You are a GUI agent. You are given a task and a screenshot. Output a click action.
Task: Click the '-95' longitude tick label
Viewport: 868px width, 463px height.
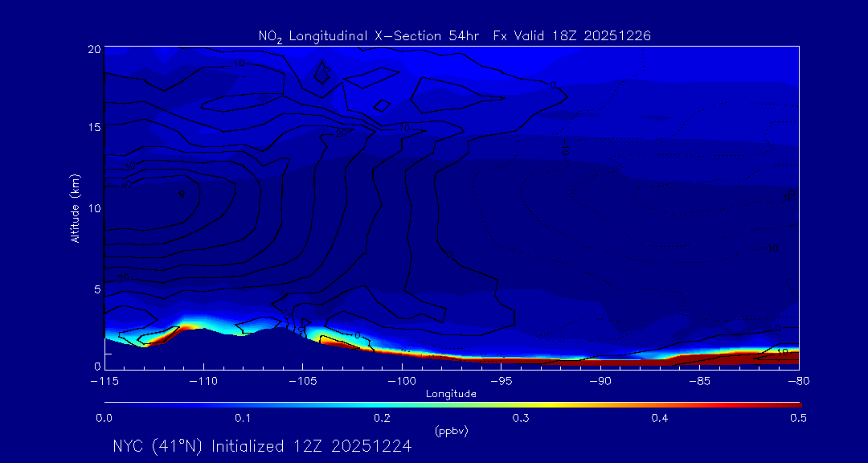(x=501, y=382)
